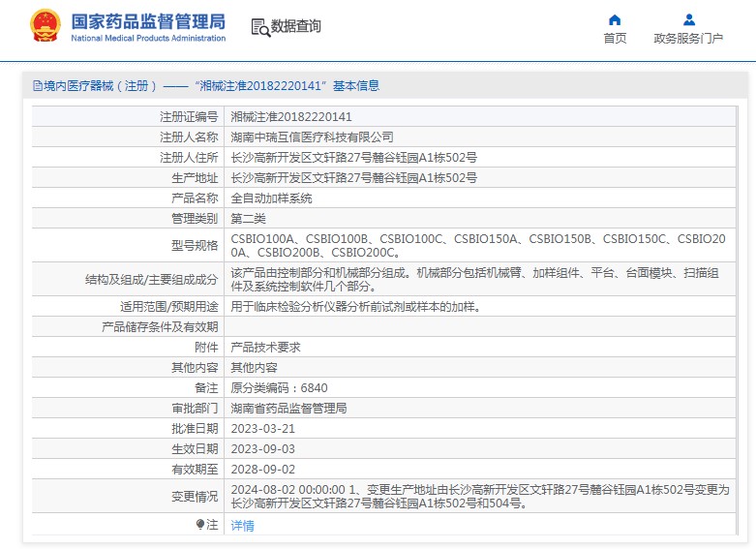Select 湖南省药品监督管理局 approval department
The height and width of the screenshot is (549, 756).
point(288,408)
